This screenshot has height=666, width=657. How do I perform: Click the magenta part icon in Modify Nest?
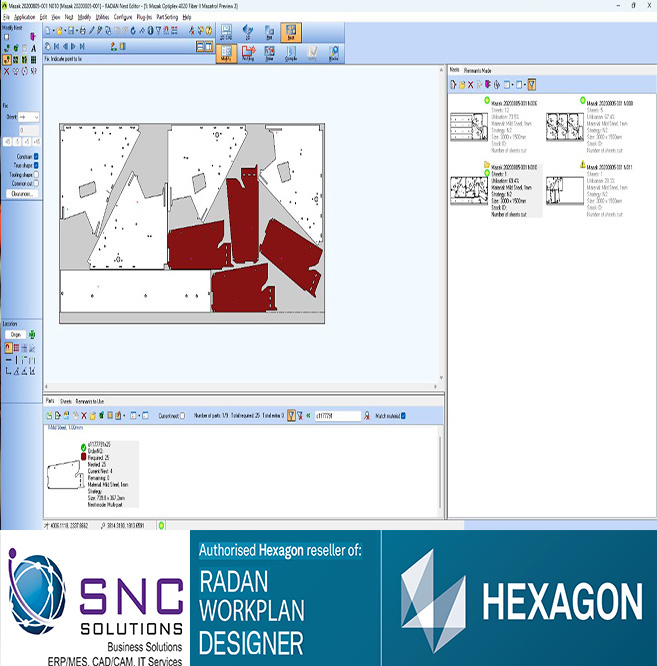click(x=33, y=37)
